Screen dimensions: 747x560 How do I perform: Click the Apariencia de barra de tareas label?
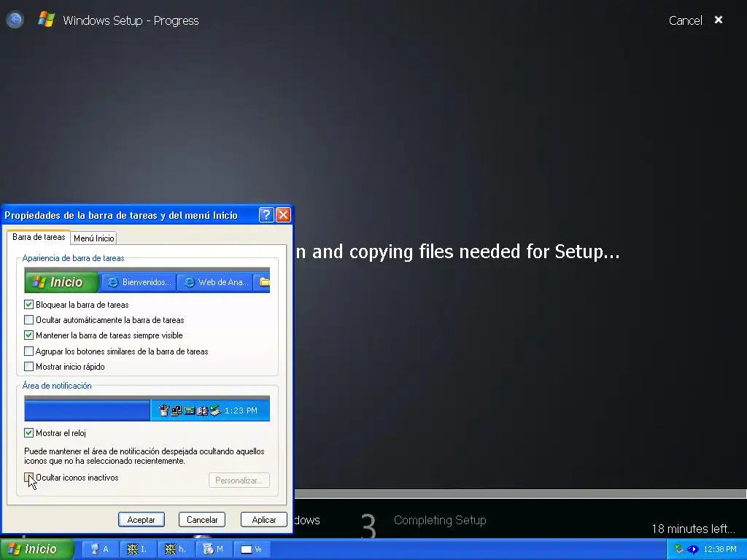73,258
